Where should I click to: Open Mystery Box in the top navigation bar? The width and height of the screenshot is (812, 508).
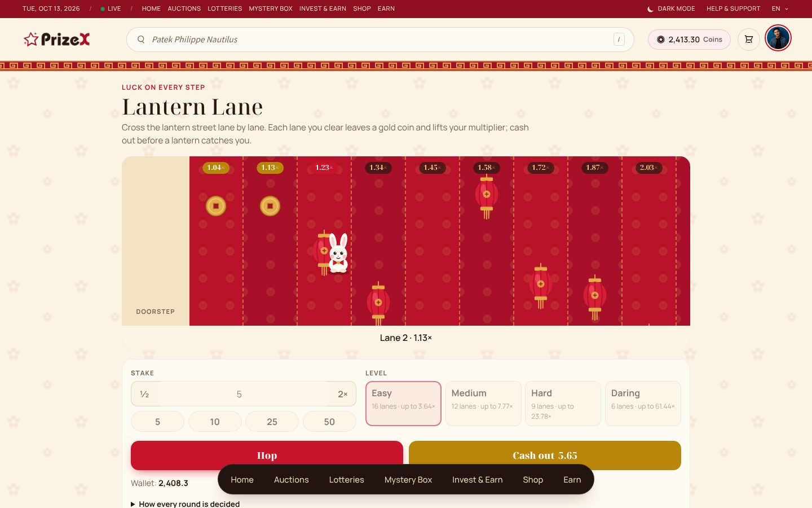point(271,9)
